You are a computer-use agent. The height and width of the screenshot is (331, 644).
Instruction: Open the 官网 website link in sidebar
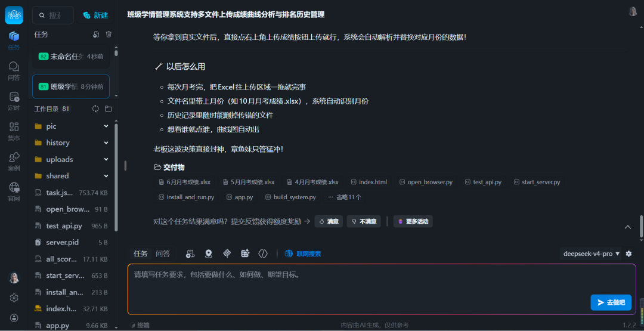tap(14, 192)
